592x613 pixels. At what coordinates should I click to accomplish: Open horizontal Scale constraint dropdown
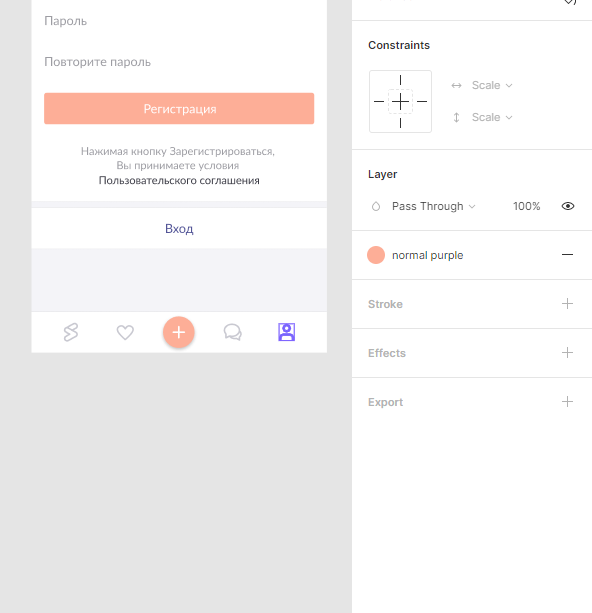point(492,85)
